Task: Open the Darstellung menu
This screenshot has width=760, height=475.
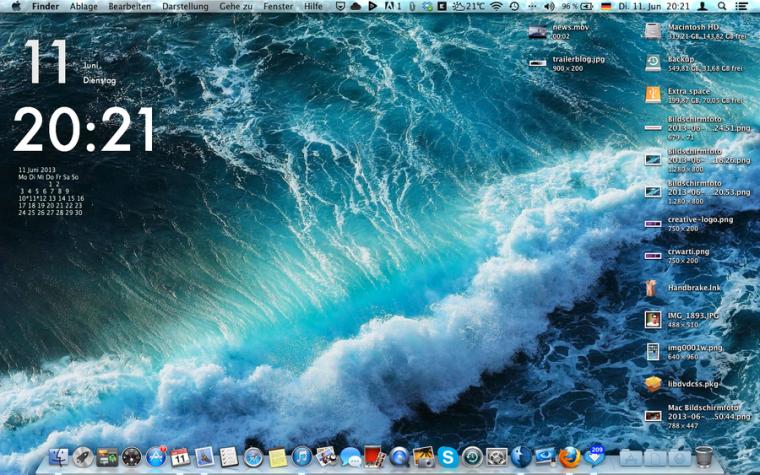Action: pyautogui.click(x=185, y=6)
